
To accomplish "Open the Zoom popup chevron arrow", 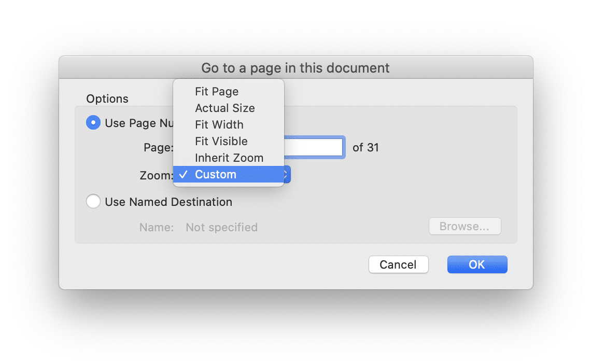I will 285,175.
